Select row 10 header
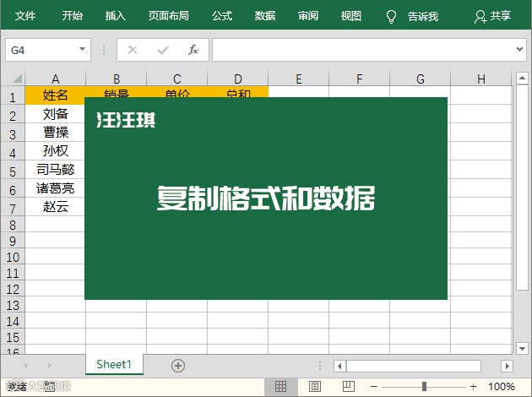The height and width of the screenshot is (397, 532). 13,257
